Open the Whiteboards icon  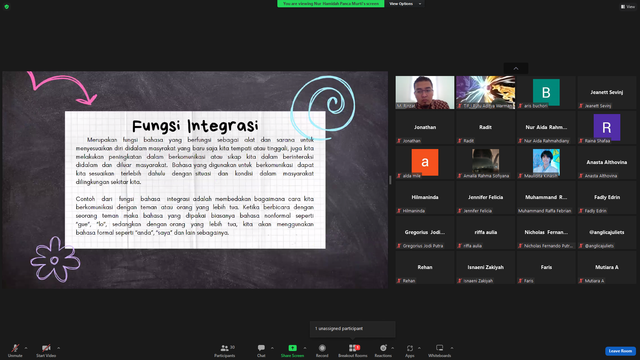440,348
